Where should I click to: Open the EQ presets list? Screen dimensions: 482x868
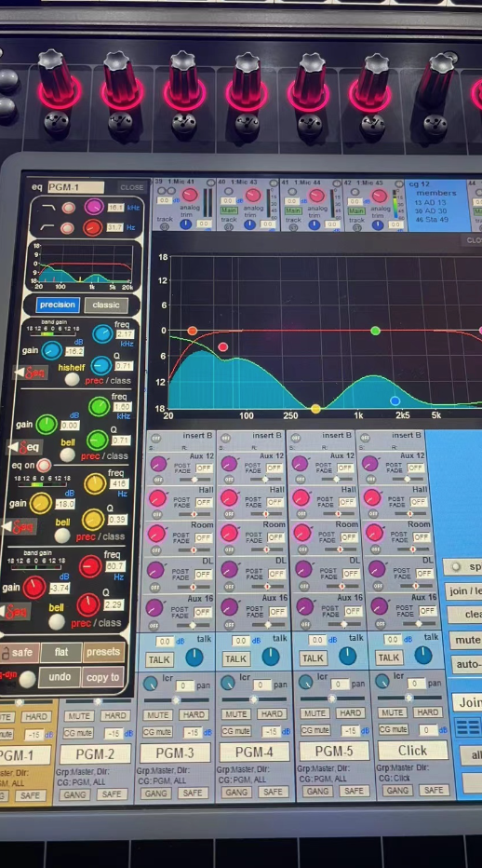pyautogui.click(x=103, y=652)
